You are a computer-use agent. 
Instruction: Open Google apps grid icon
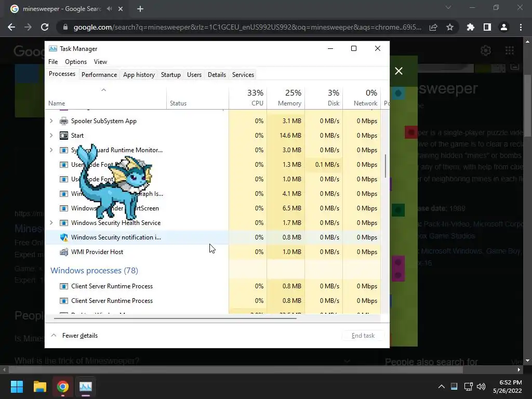pyautogui.click(x=510, y=50)
